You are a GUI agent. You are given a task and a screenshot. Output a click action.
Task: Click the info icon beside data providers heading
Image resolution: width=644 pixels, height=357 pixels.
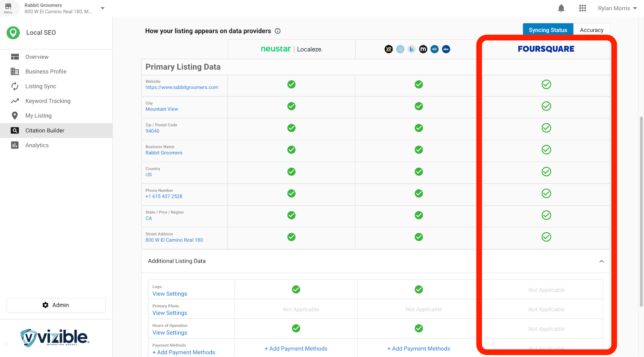278,31
